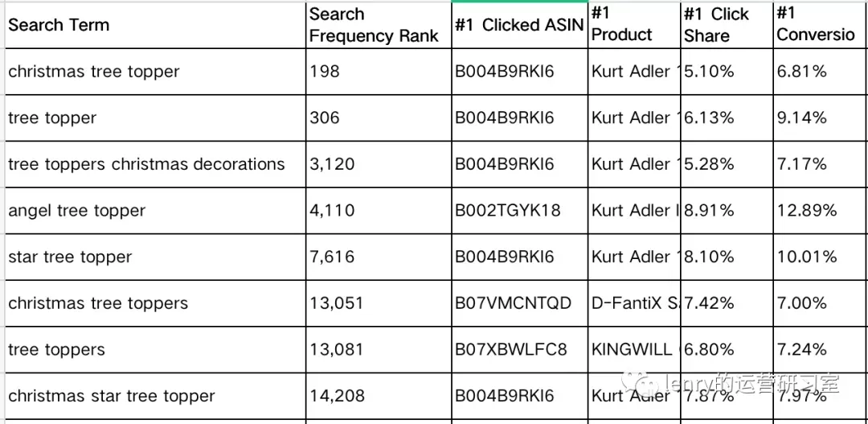Select the Search Term header cell
This screenshot has height=424, width=868.
155,26
